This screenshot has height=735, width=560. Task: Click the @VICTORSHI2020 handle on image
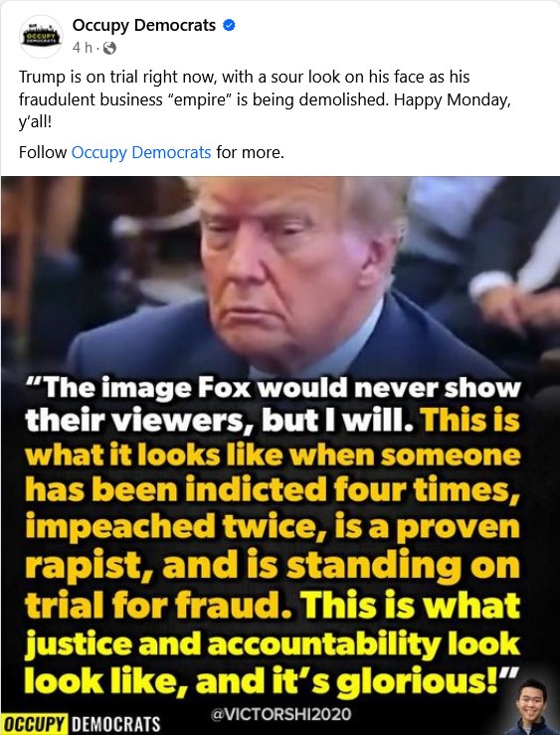[281, 714]
